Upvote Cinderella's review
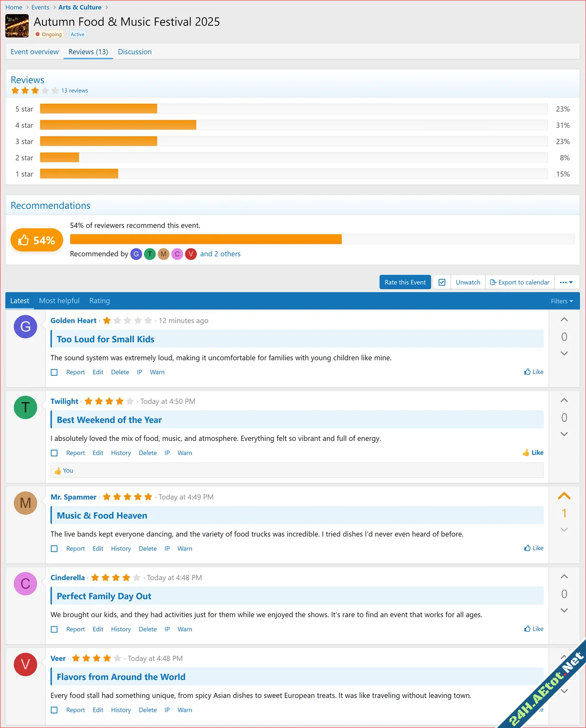 point(564,576)
